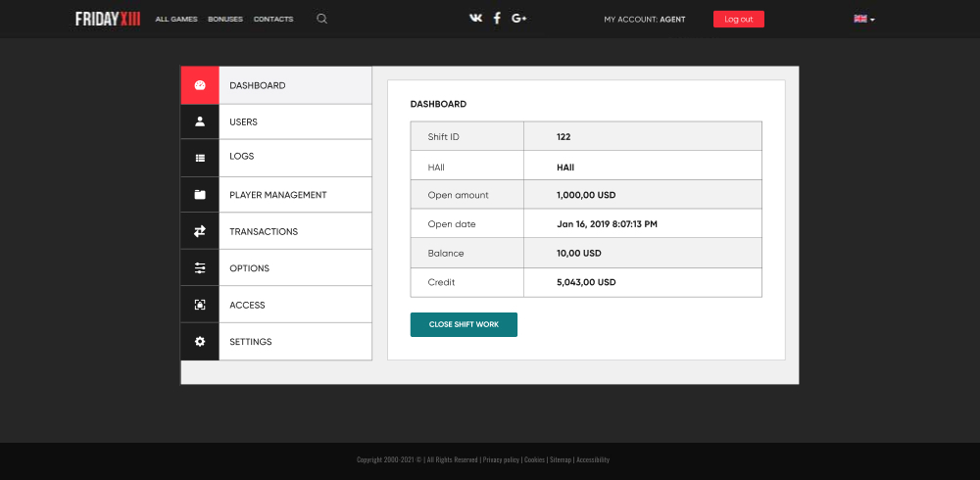The height and width of the screenshot is (480, 980).
Task: Open the All Games menu
Action: (176, 20)
